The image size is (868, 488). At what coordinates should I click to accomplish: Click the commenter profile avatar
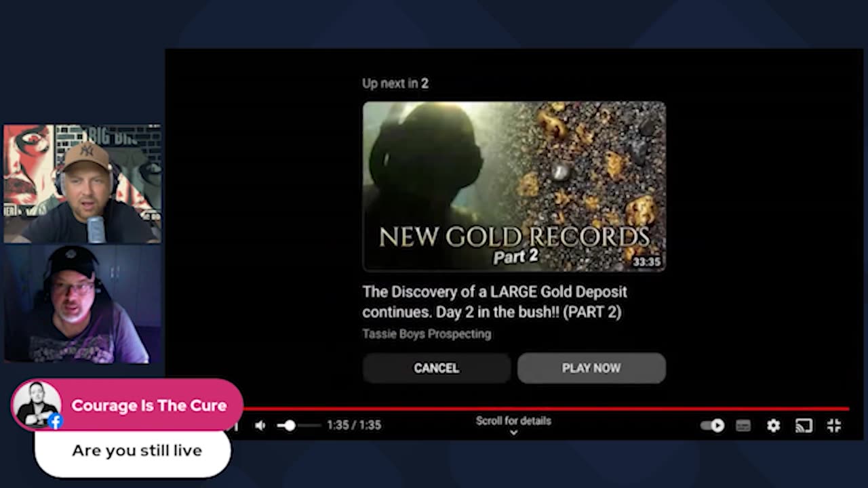37,404
